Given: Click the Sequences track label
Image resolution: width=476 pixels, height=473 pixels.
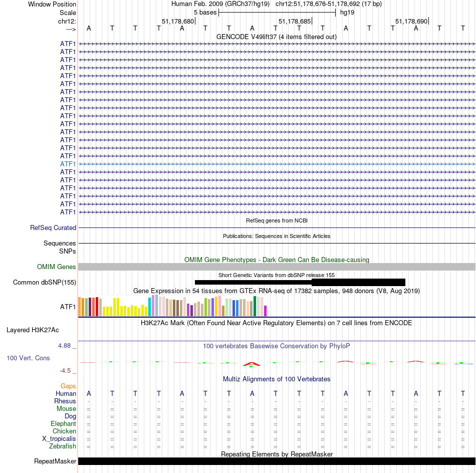Looking at the screenshot, I should click(60, 243).
